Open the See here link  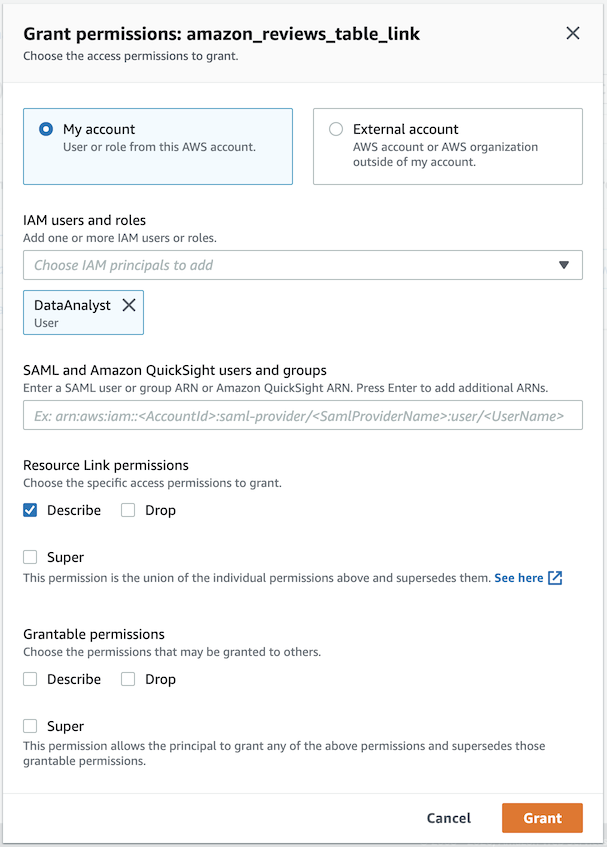(518, 578)
